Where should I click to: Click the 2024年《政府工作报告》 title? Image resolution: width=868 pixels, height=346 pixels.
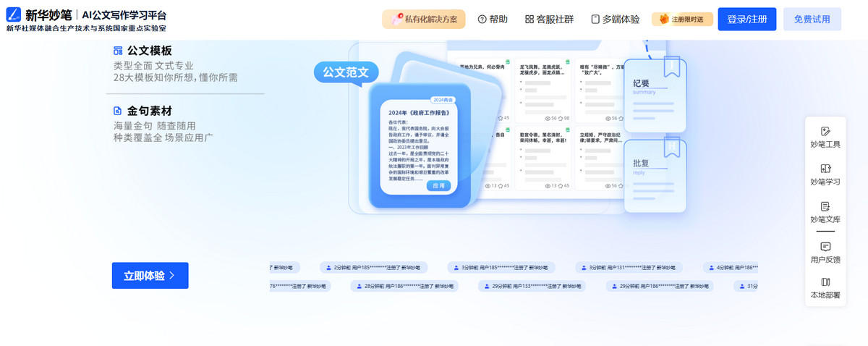pos(419,113)
